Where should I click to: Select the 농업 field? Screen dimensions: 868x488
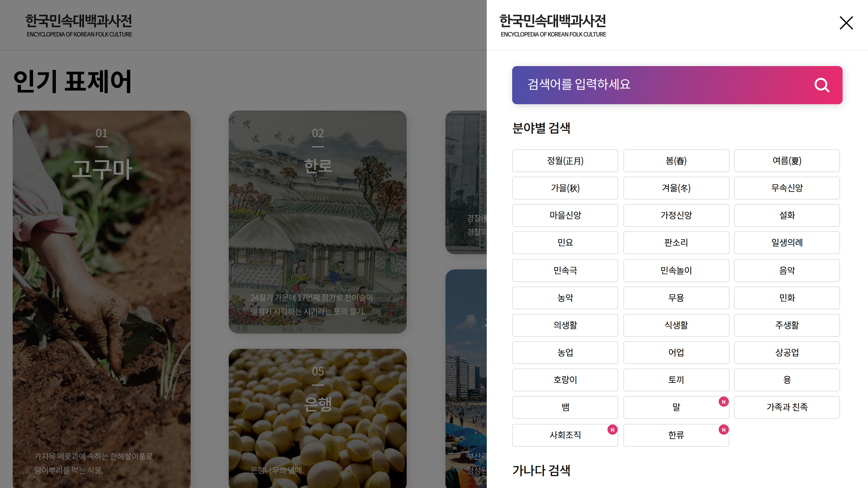(x=565, y=353)
